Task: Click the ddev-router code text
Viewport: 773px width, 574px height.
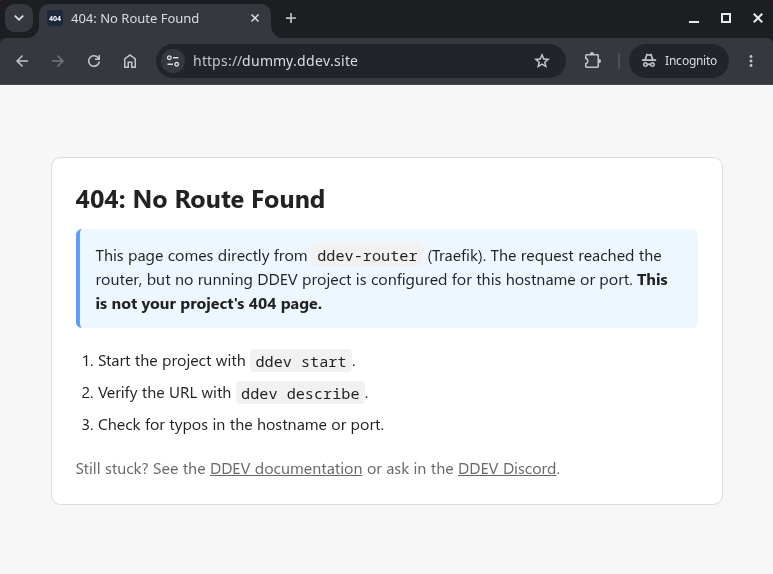Action: [x=367, y=256]
